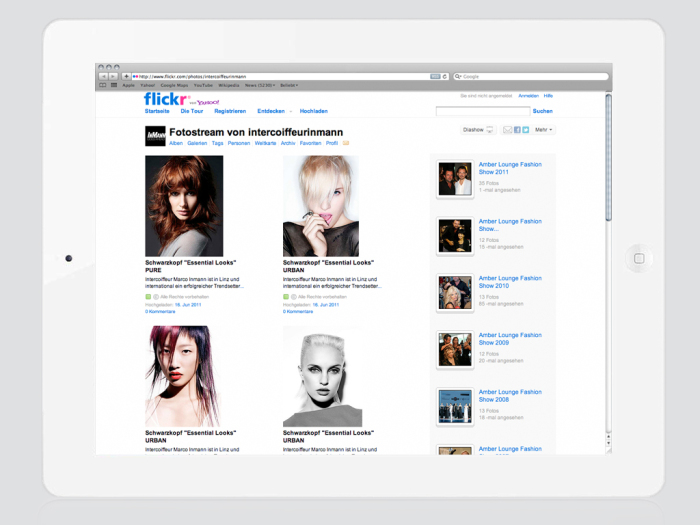The image size is (700, 525).
Task: Click copyright icon under PURE photo
Action: coord(156,296)
